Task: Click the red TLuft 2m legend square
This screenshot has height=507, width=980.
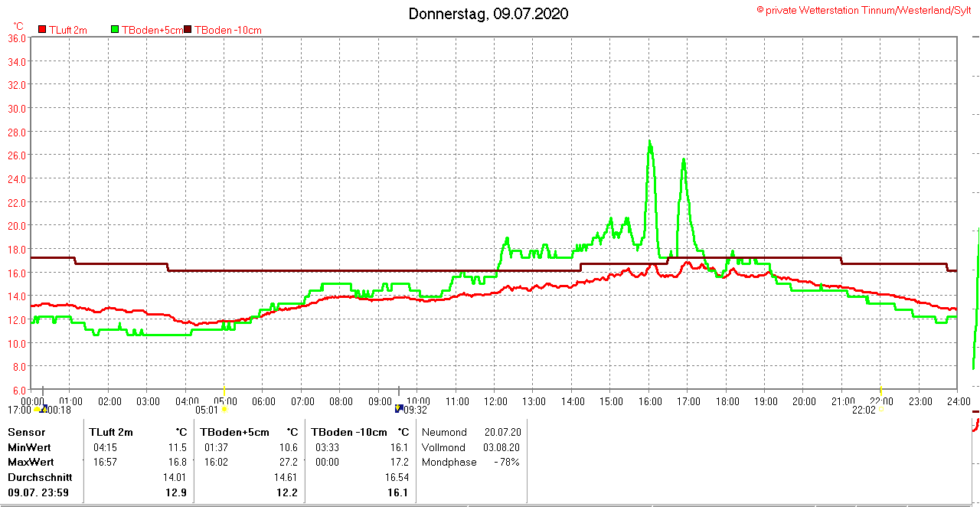Action: coord(43,30)
